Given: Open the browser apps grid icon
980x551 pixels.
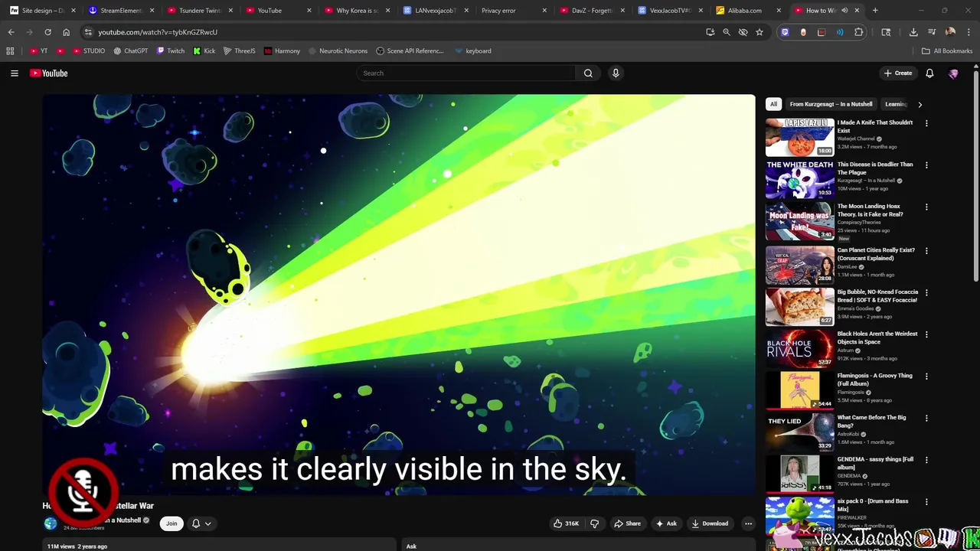Looking at the screenshot, I should (10, 51).
